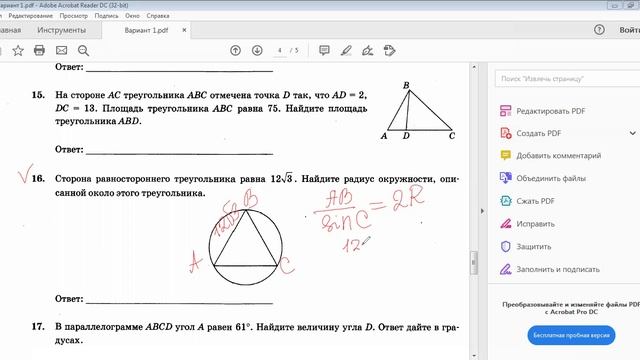Image resolution: width=640 pixels, height=360 pixels.
Task: Click the Исправить pen icon
Action: 506,224
